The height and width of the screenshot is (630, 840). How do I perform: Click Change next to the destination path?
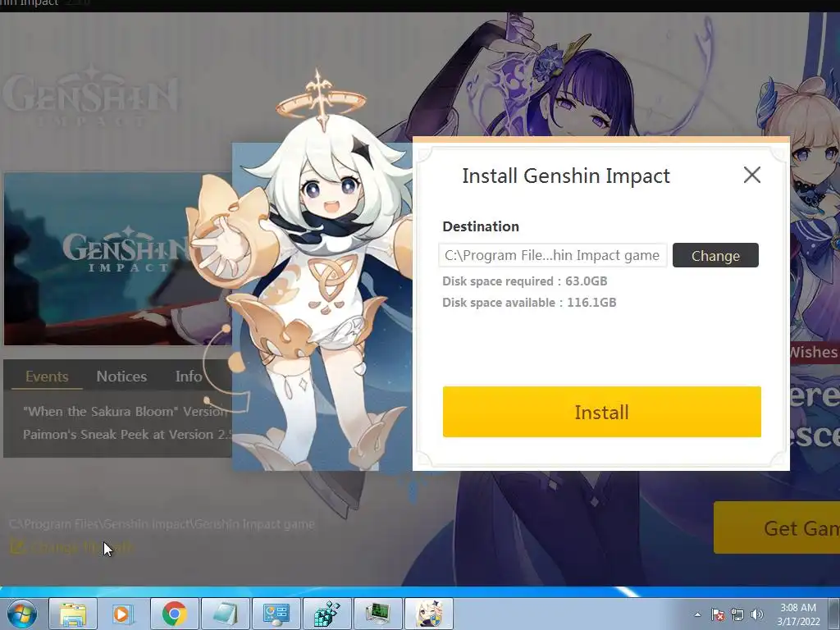[715, 255]
